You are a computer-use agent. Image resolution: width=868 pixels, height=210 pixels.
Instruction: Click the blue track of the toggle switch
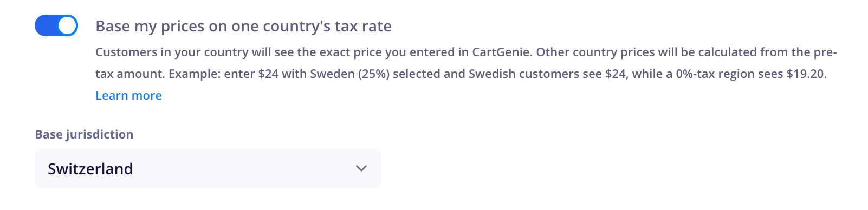coord(46,25)
